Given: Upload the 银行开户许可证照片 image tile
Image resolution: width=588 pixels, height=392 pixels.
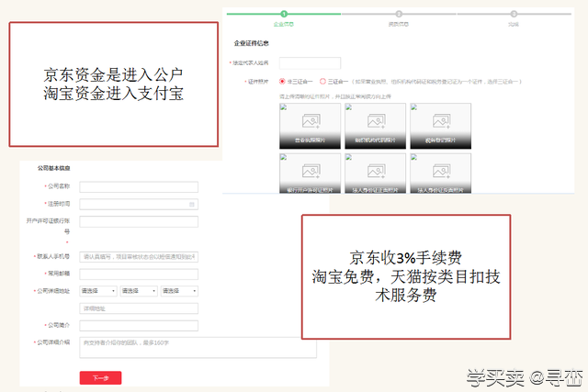Looking at the screenshot, I should (x=310, y=174).
